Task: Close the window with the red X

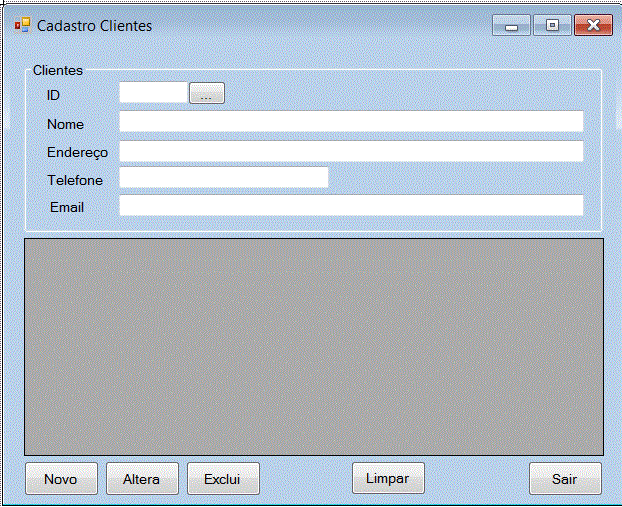Action: pos(593,26)
